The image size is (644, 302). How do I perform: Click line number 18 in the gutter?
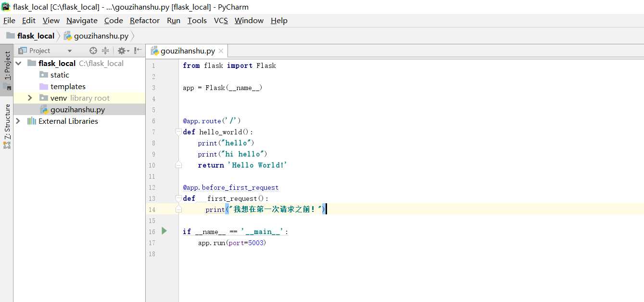click(152, 254)
